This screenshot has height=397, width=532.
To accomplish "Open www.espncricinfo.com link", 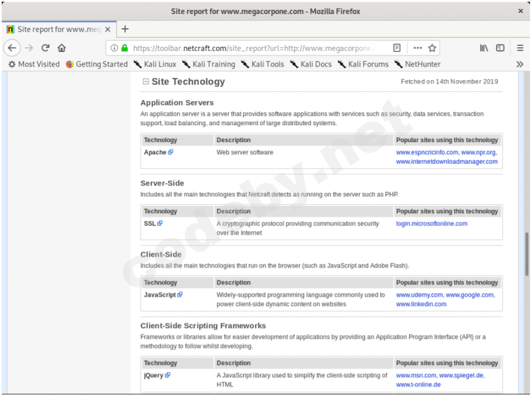I will tap(427, 153).
